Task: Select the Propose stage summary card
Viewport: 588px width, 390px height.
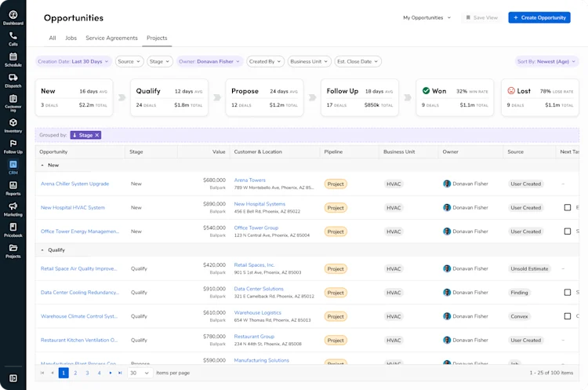Action: pos(264,97)
